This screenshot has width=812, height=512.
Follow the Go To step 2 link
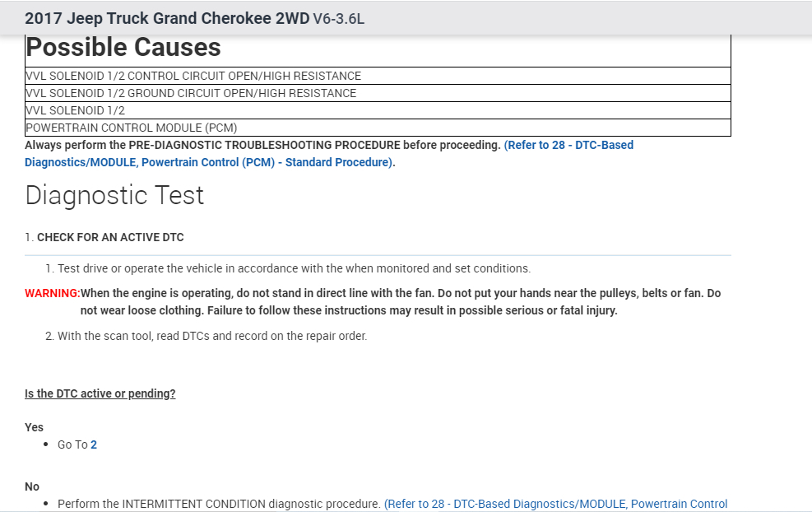(94, 445)
